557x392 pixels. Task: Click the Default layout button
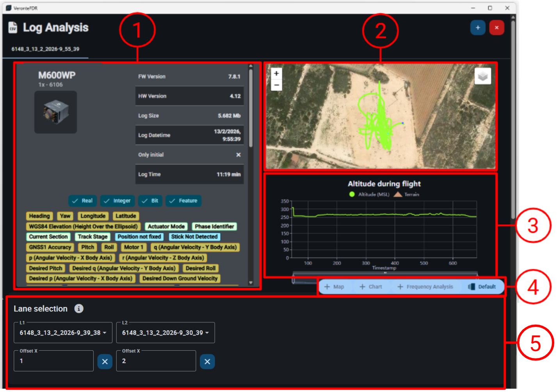482,287
